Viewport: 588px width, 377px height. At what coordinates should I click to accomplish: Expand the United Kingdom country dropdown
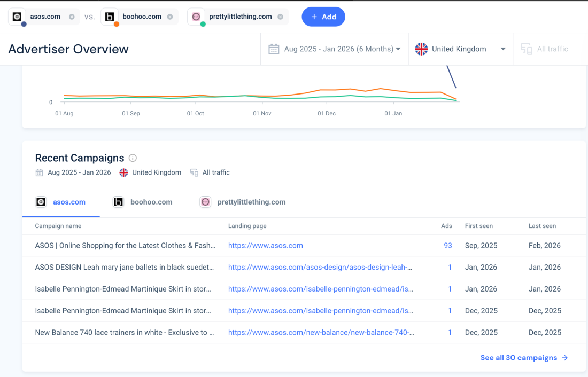[x=502, y=49]
